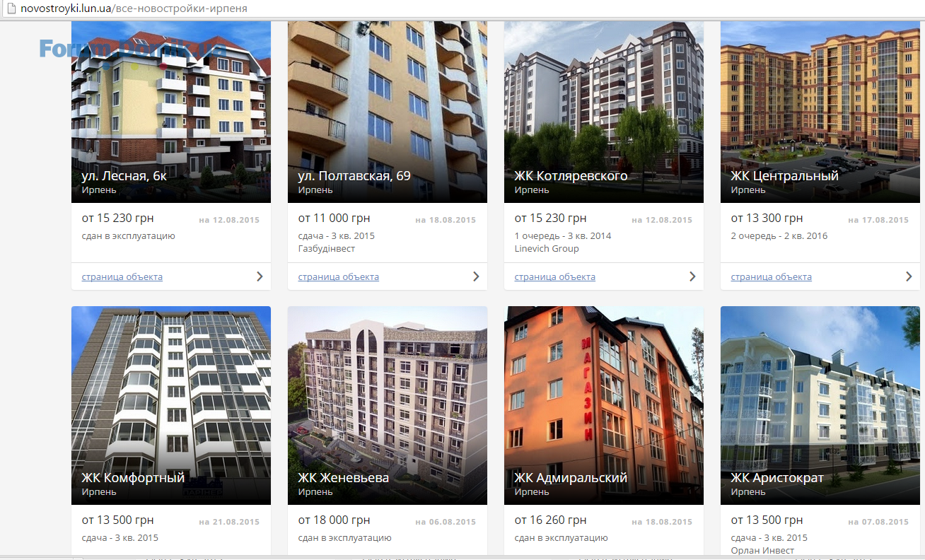This screenshot has height=560, width=925.
Task: Open 'страница объекта' link for ЖК Котляревского
Action: [x=555, y=277]
